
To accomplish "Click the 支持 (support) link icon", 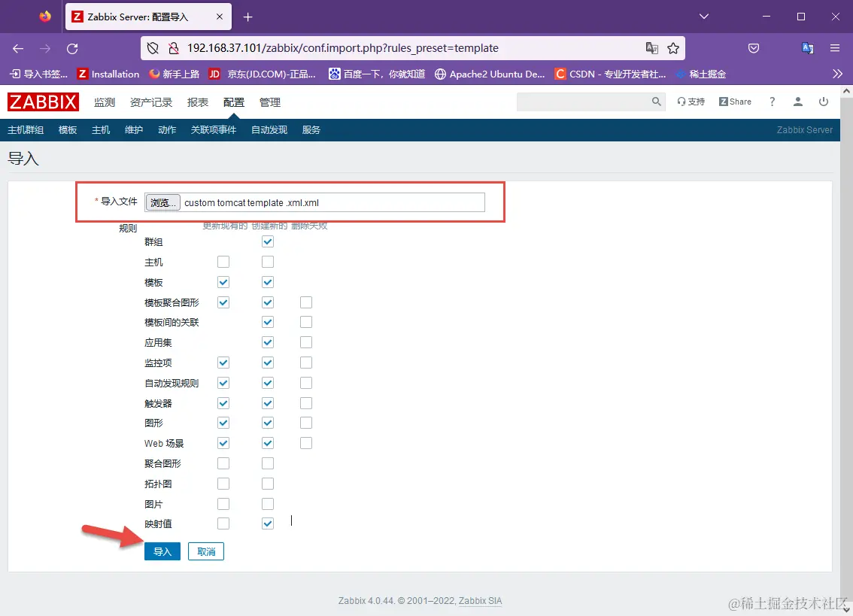I will click(691, 101).
